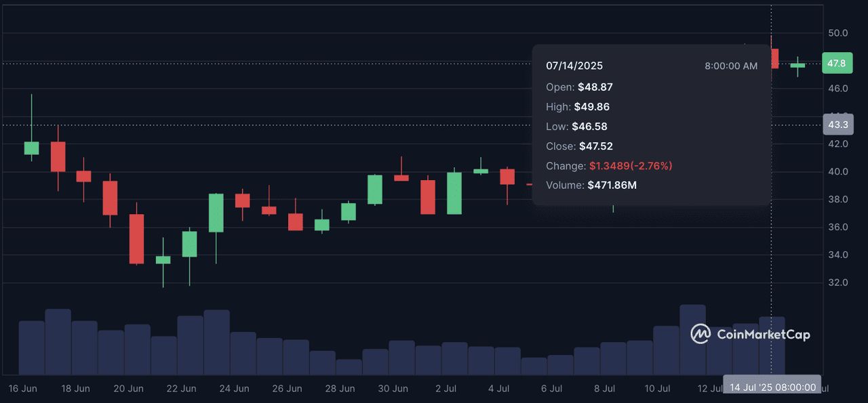This screenshot has width=868, height=403.
Task: Click the 50.0 price axis label
Action: point(837,33)
